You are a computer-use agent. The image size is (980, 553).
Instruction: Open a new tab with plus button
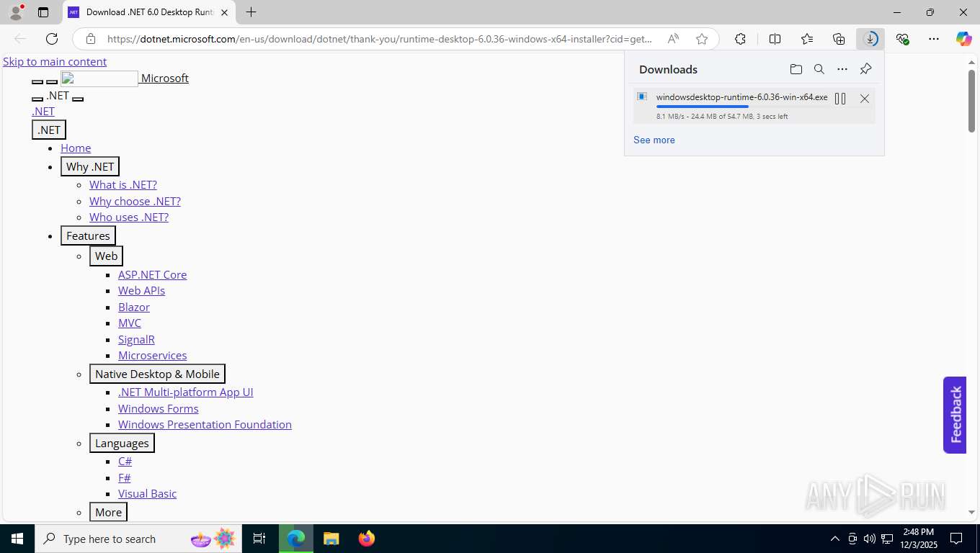tap(251, 12)
